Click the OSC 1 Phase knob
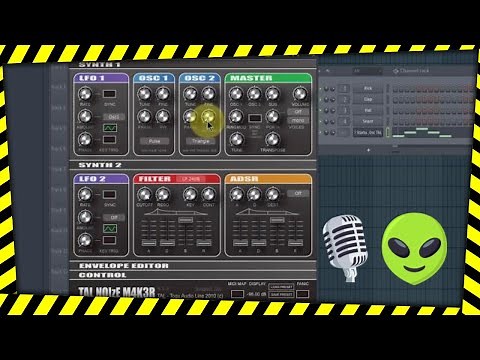The image size is (480, 360). click(144, 117)
